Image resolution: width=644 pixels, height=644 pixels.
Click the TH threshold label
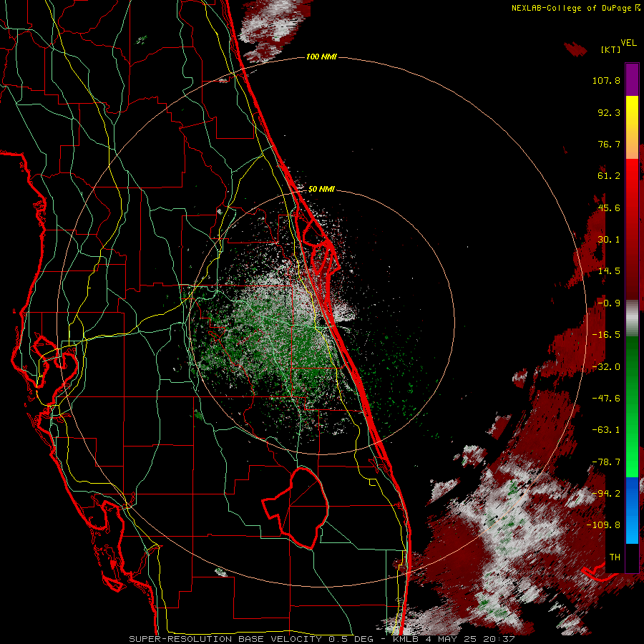(x=615, y=557)
